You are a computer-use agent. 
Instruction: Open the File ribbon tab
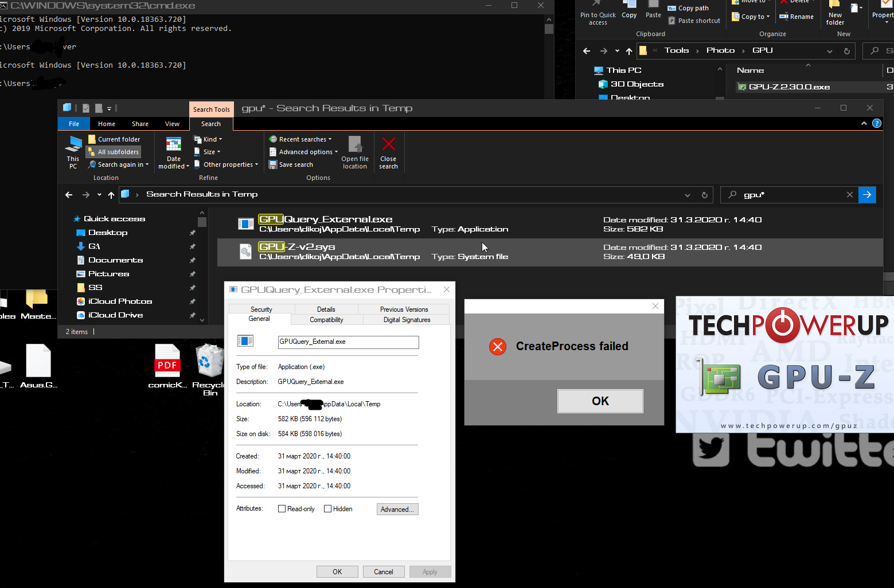click(74, 124)
